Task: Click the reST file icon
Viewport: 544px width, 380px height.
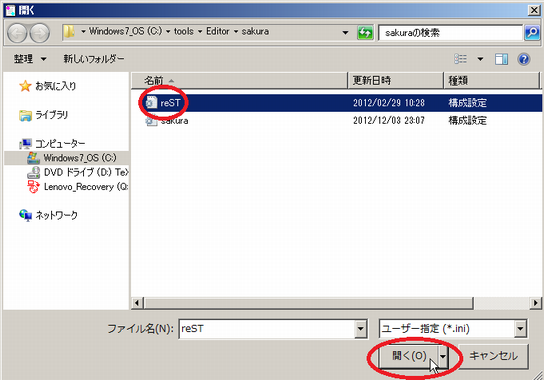Action: (151, 102)
